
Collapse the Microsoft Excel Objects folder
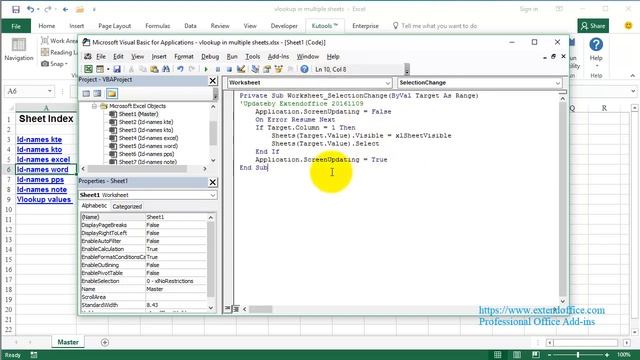point(94,106)
